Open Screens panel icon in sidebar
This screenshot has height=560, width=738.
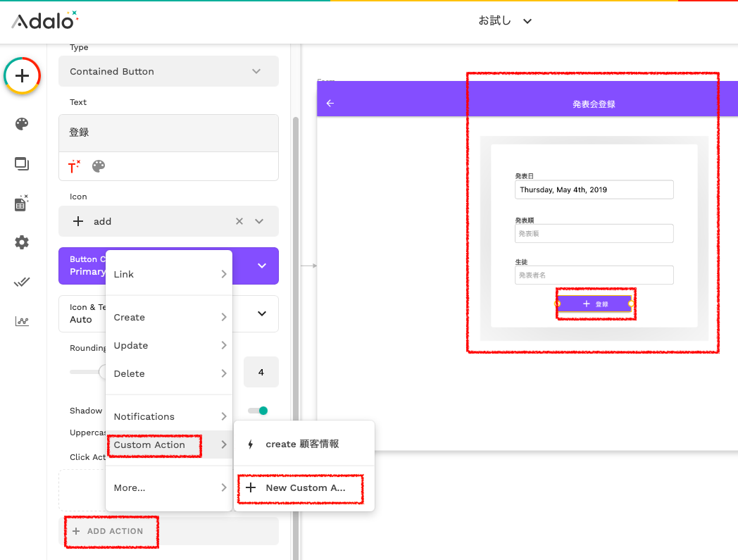[22, 163]
